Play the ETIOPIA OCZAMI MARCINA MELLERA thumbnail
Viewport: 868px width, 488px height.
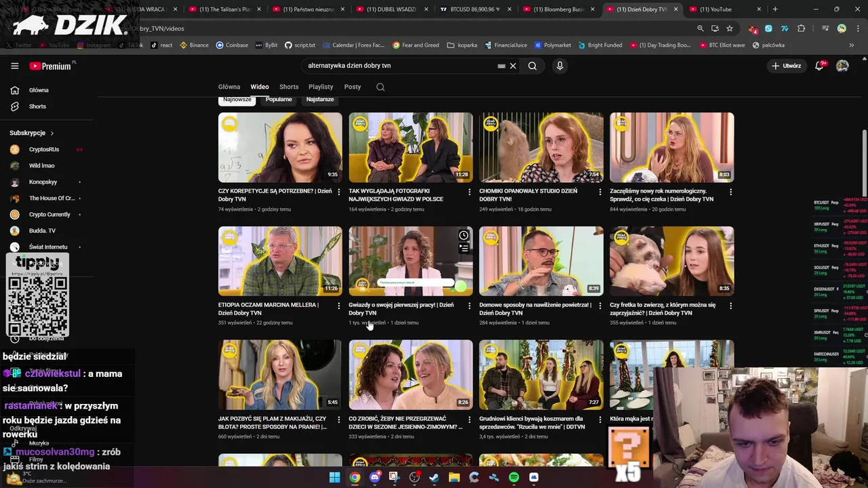[x=280, y=261]
